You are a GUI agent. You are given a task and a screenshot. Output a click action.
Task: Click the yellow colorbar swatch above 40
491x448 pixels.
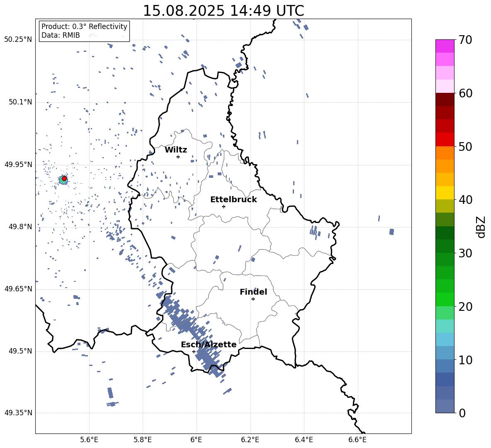(445, 193)
